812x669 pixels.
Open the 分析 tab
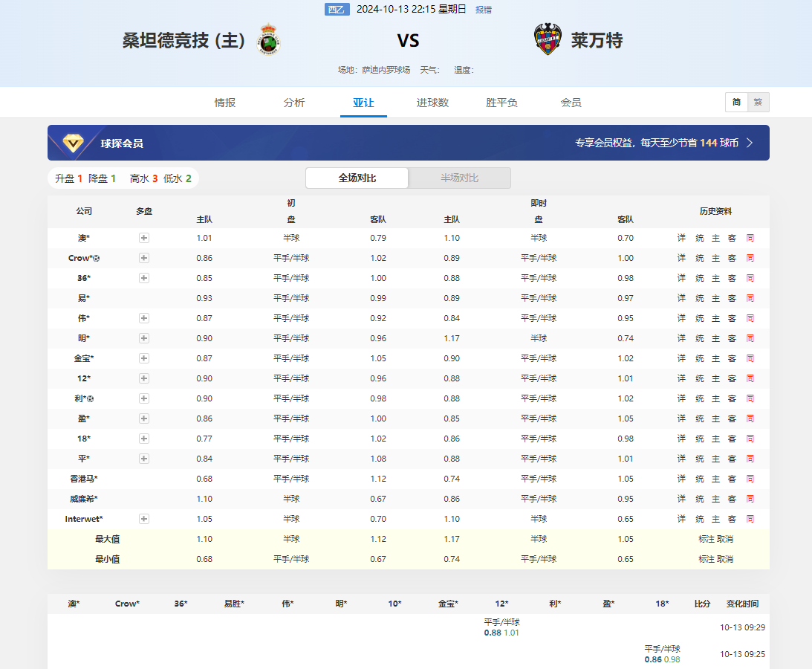[294, 103]
